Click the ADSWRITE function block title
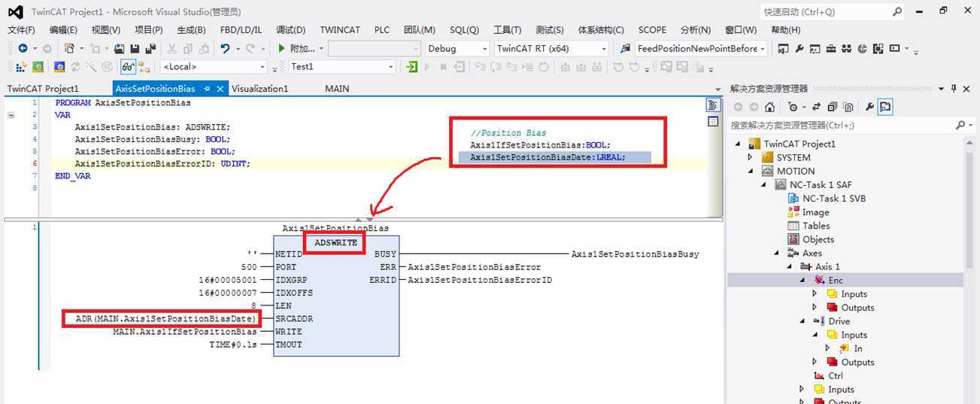Screen dimensions: 980x404 336,242
